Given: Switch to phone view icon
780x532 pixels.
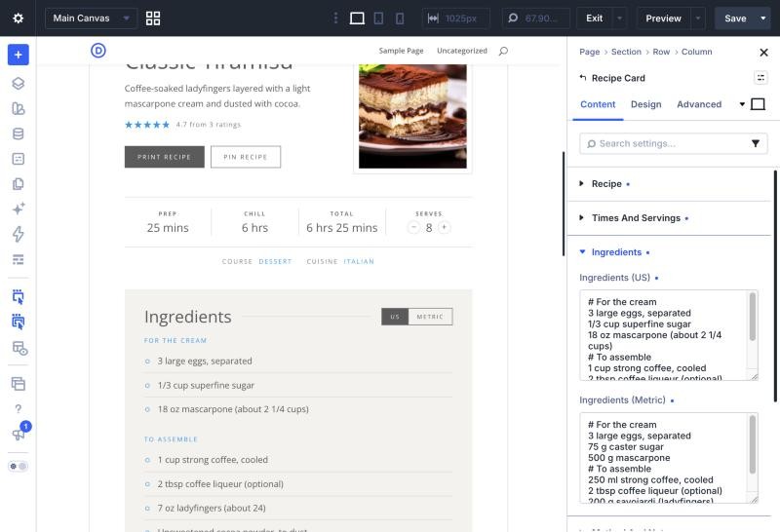Looking at the screenshot, I should 400,19.
